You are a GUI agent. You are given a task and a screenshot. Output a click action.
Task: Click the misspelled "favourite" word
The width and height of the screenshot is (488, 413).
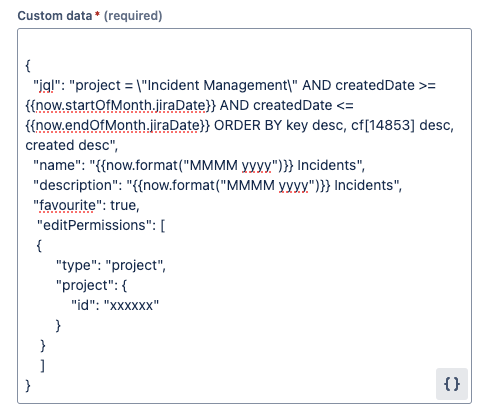[67, 205]
